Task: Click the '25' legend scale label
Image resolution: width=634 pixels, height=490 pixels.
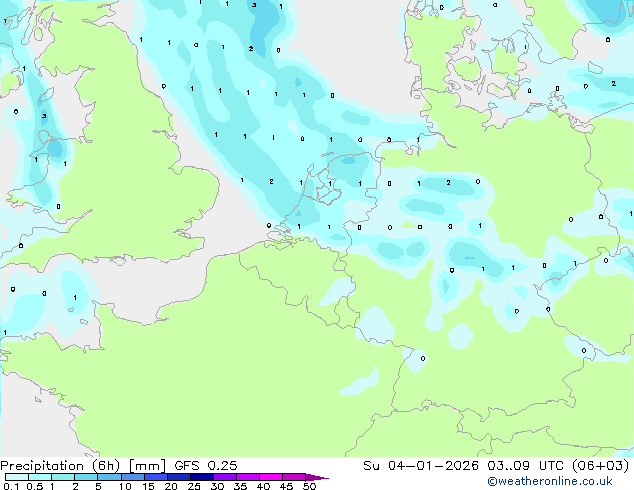Action: [x=194, y=486]
